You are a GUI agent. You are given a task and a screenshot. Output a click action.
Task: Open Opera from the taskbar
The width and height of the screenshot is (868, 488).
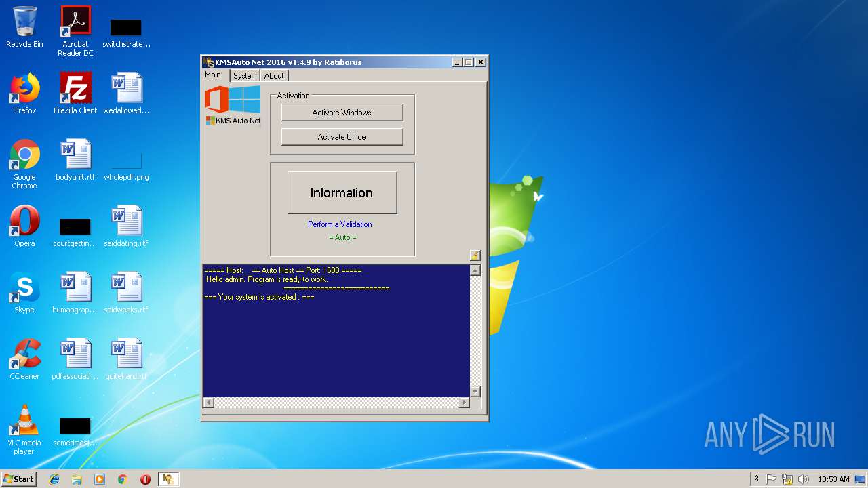(145, 479)
